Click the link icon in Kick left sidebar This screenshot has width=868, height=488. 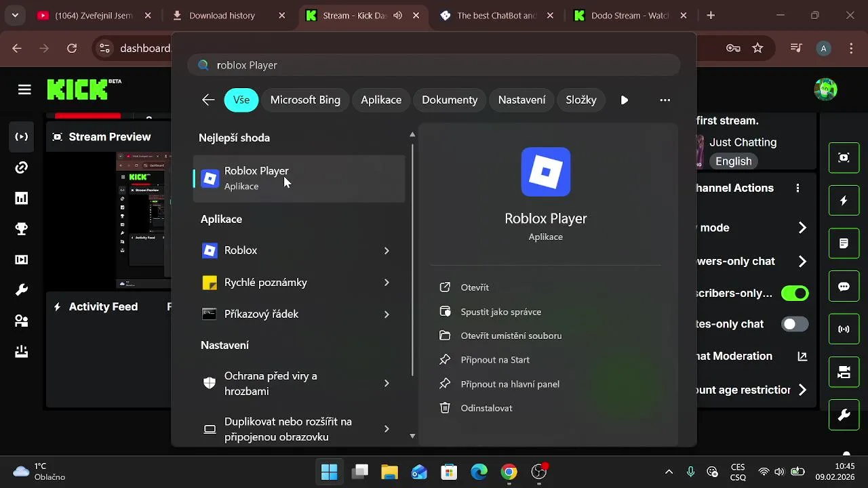[22, 167]
